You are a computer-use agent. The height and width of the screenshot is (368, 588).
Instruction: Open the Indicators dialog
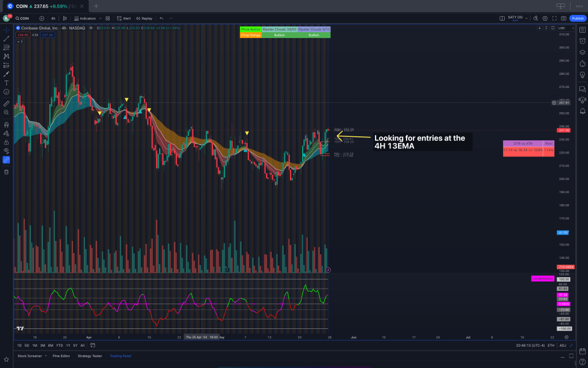tap(85, 18)
